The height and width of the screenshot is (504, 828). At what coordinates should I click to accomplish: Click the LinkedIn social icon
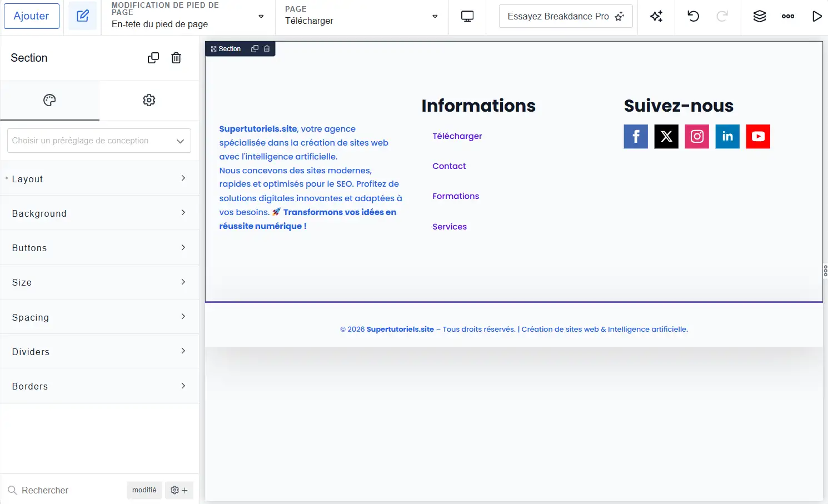tap(727, 136)
